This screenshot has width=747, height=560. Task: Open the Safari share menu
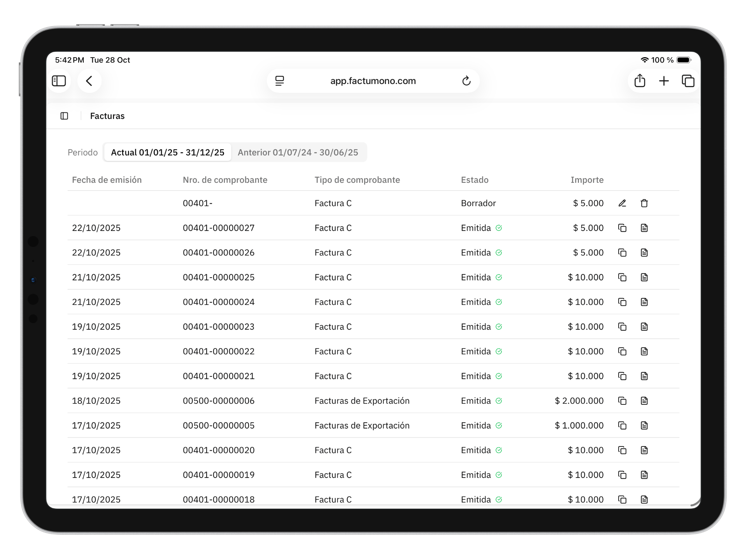pos(640,81)
